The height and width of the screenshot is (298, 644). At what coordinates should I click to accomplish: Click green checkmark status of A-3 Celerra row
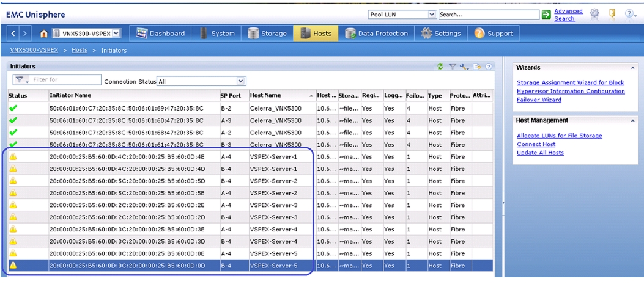(13, 120)
